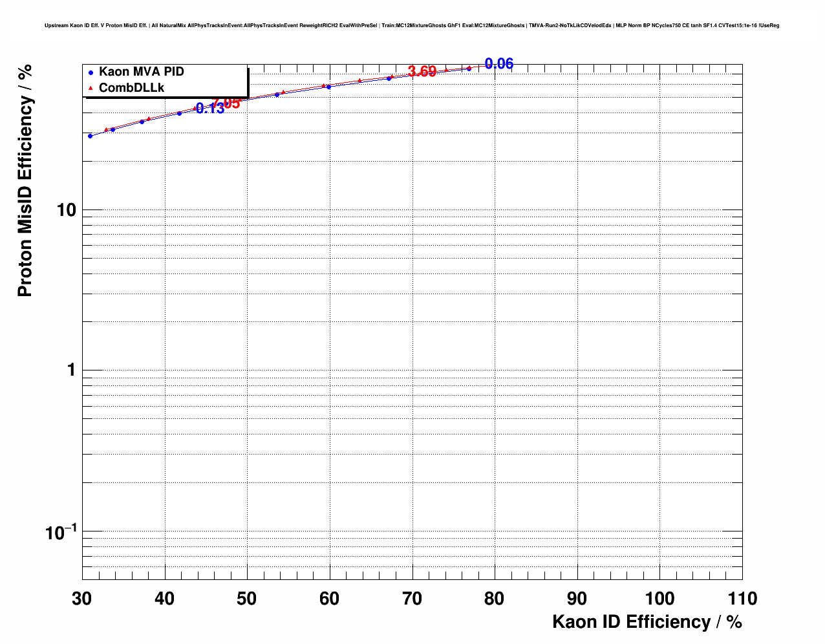Click the leftmost blue data point on the curve
The width and height of the screenshot is (825, 644).
[x=91, y=136]
